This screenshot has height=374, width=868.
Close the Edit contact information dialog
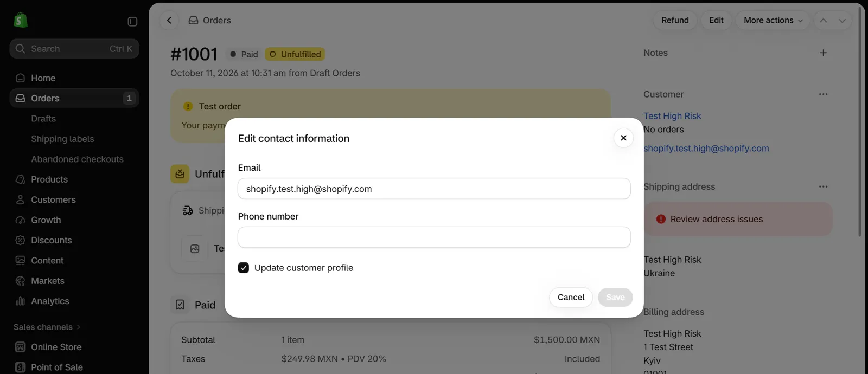pos(623,138)
